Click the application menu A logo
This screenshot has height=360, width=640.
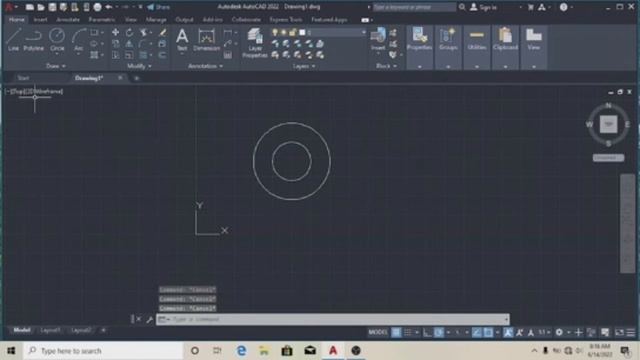point(8,7)
